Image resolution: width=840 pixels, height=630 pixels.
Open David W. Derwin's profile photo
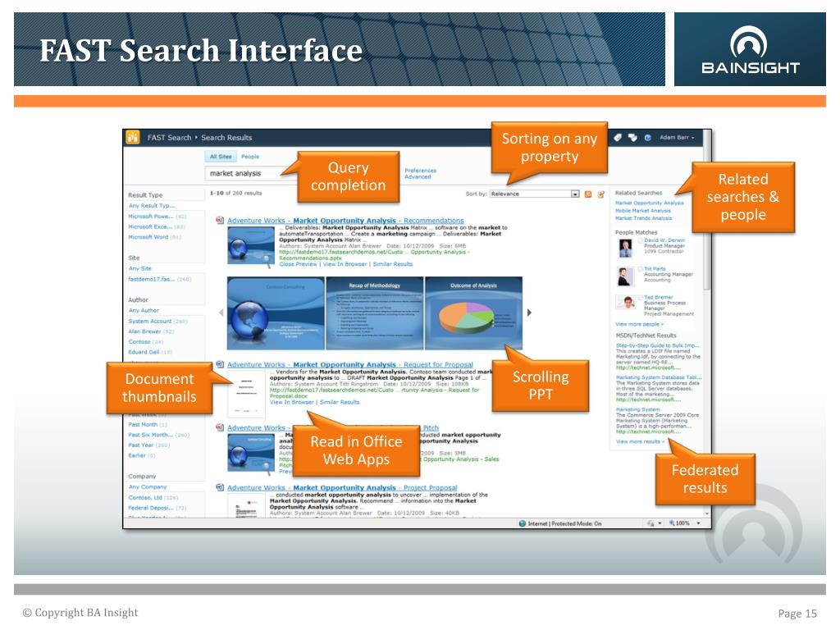tap(624, 248)
